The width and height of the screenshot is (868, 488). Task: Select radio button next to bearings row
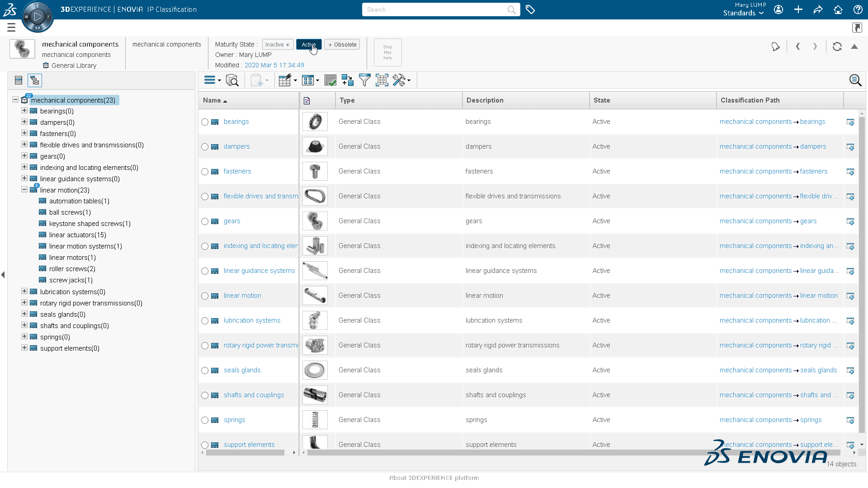point(205,122)
